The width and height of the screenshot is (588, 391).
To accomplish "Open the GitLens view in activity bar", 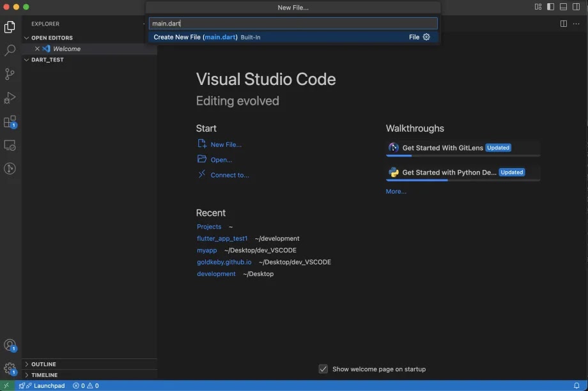I will [x=10, y=168].
